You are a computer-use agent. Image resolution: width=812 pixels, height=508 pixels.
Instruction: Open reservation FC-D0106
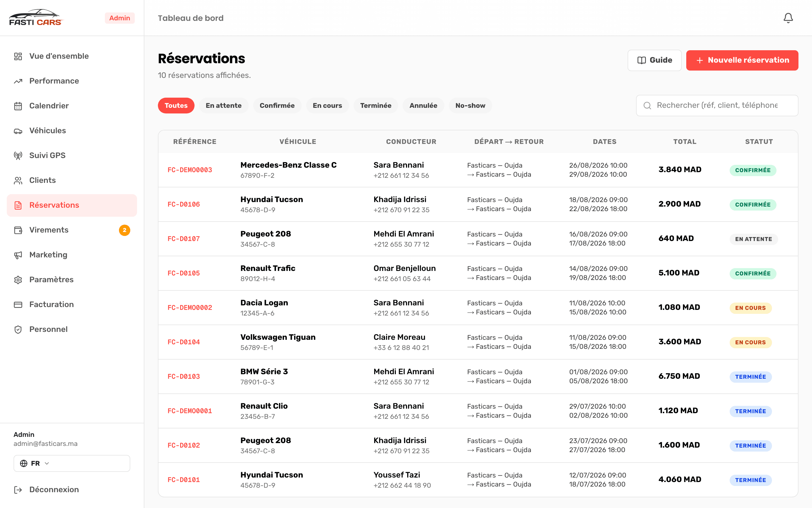point(184,204)
